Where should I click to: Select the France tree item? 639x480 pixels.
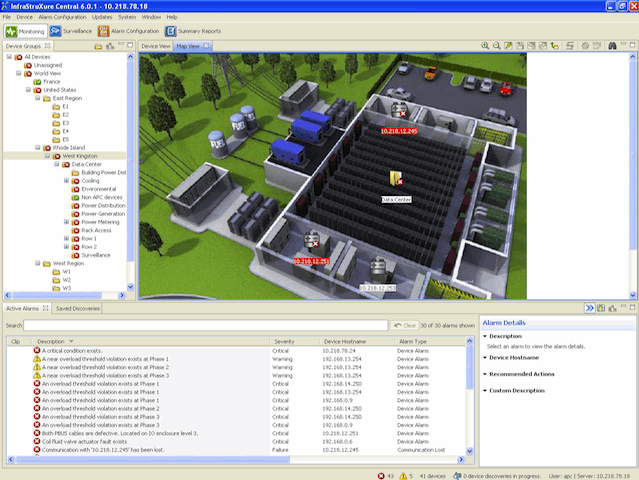[x=51, y=82]
